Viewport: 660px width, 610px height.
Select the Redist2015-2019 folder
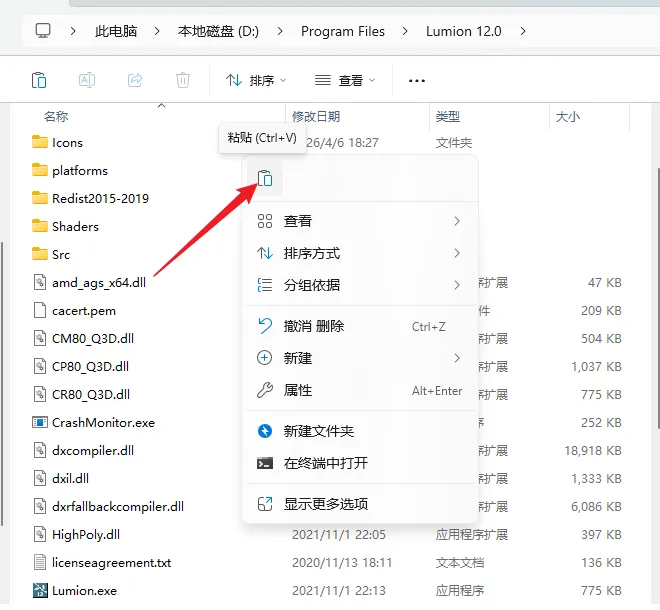(90, 198)
